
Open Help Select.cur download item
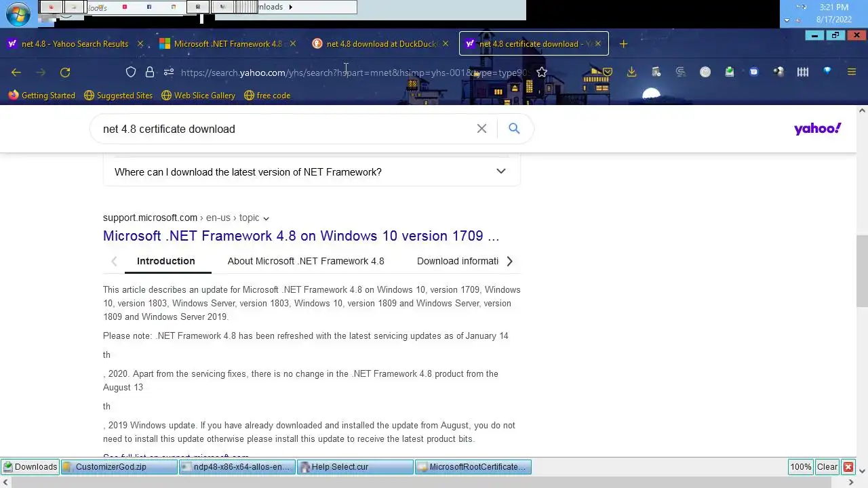click(355, 467)
